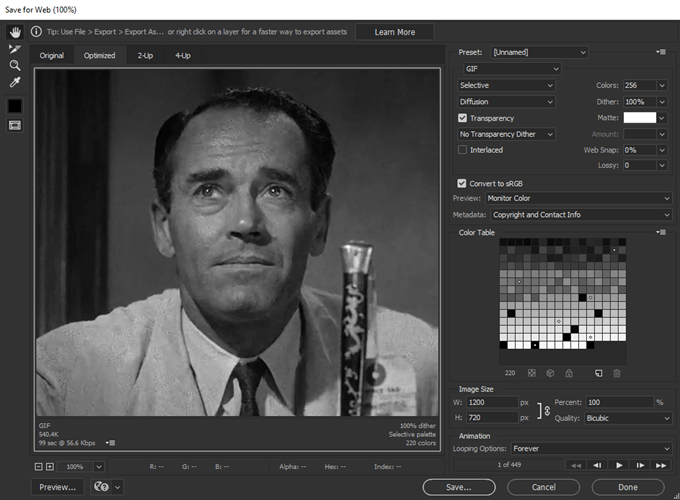Screen dimensions: 680x500
Task: Go to the next animation frame
Action: (x=640, y=465)
